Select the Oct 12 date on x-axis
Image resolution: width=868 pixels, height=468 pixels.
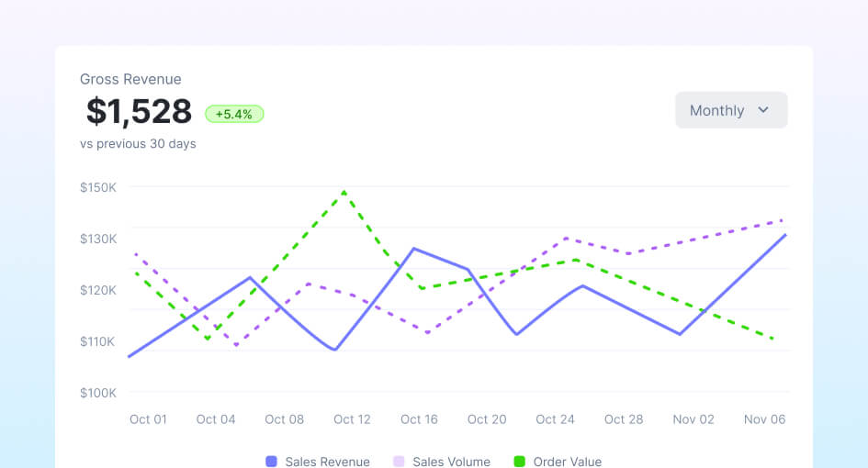352,419
